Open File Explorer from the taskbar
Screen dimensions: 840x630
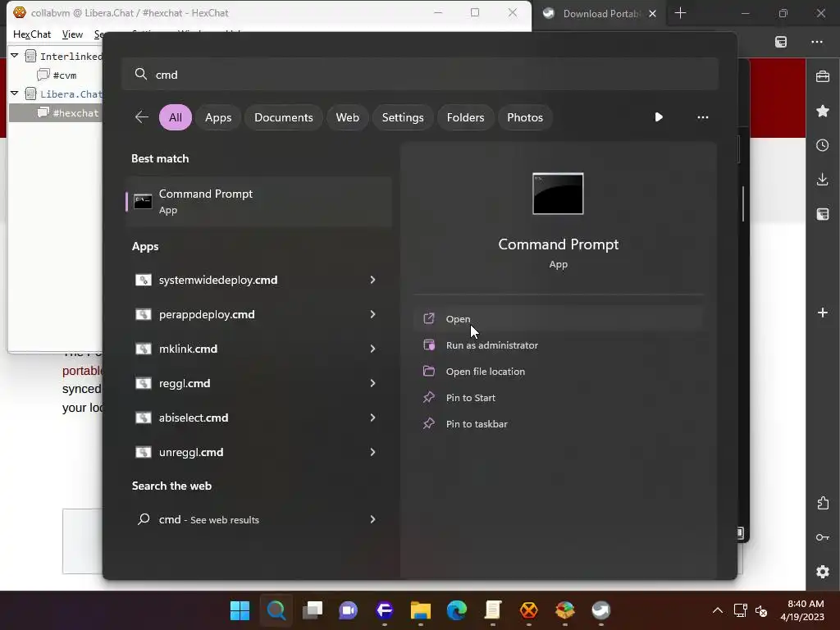tap(421, 610)
